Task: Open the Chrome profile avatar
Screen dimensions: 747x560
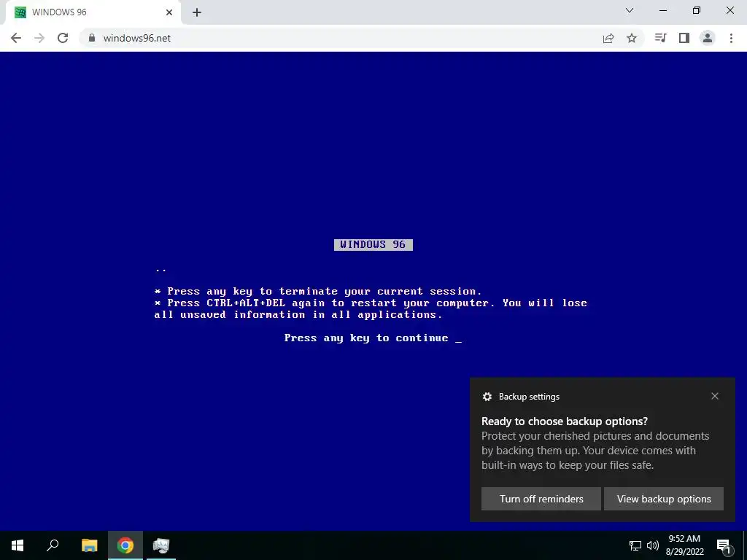Action: pos(708,38)
